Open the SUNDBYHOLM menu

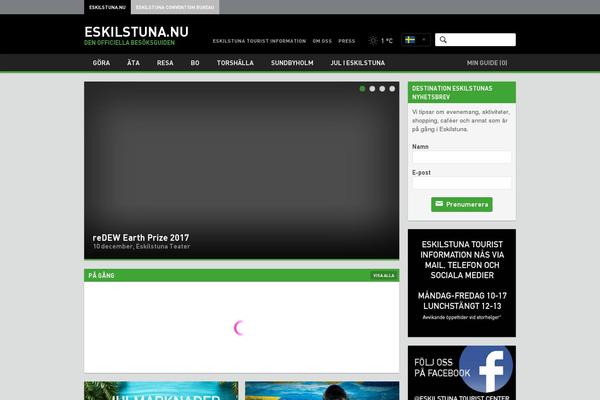pos(292,63)
